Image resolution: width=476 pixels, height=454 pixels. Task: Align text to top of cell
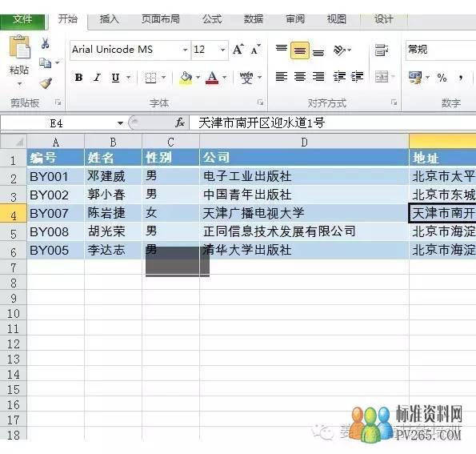point(282,49)
